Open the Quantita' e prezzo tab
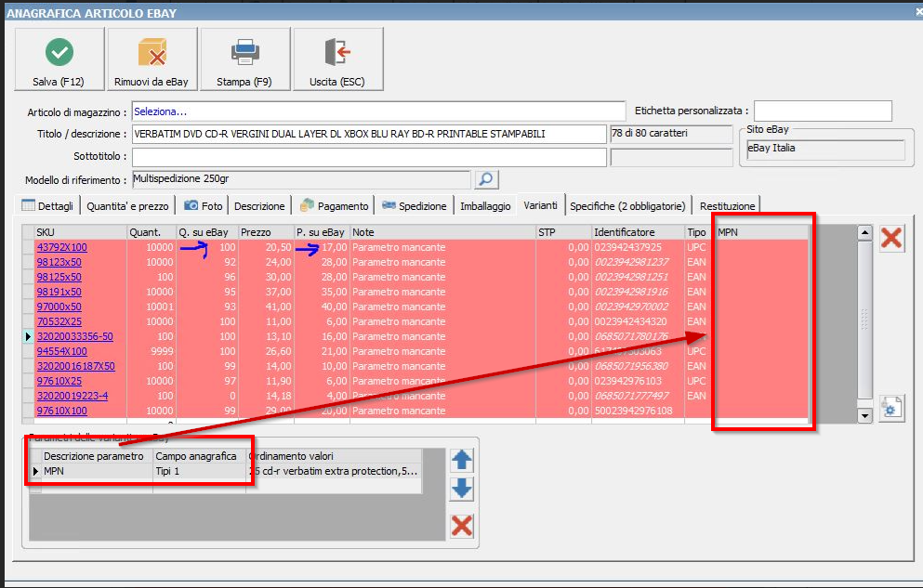923x588 pixels. pyautogui.click(x=127, y=206)
